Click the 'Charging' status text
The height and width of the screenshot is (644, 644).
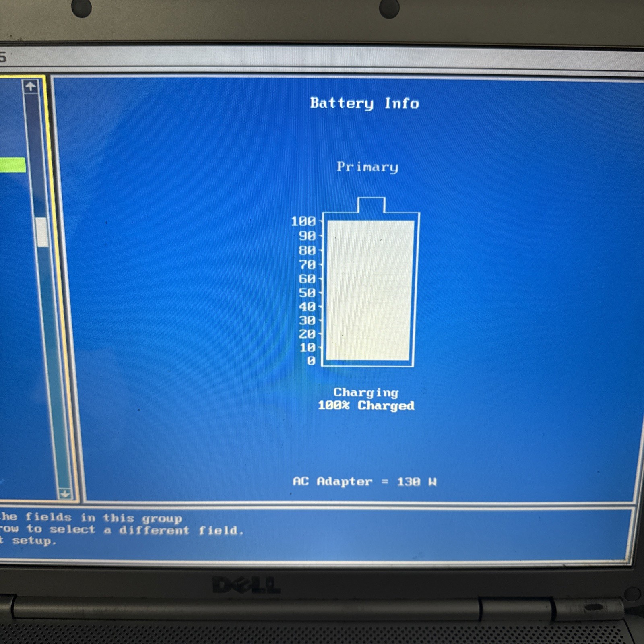click(x=366, y=392)
